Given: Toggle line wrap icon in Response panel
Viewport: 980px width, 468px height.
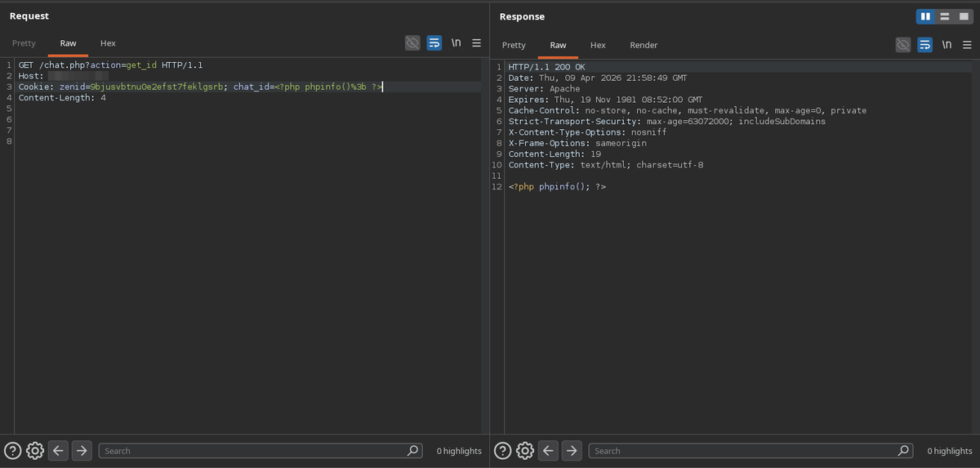Looking at the screenshot, I should [x=924, y=44].
